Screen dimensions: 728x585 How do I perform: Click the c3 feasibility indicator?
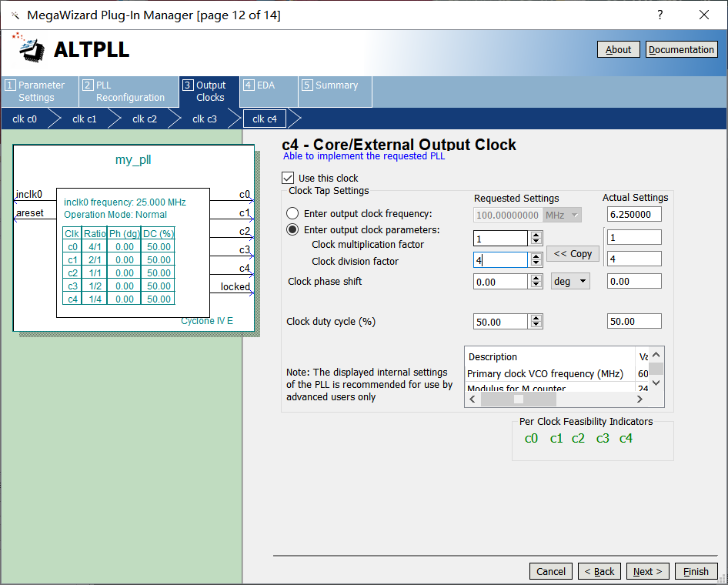603,438
